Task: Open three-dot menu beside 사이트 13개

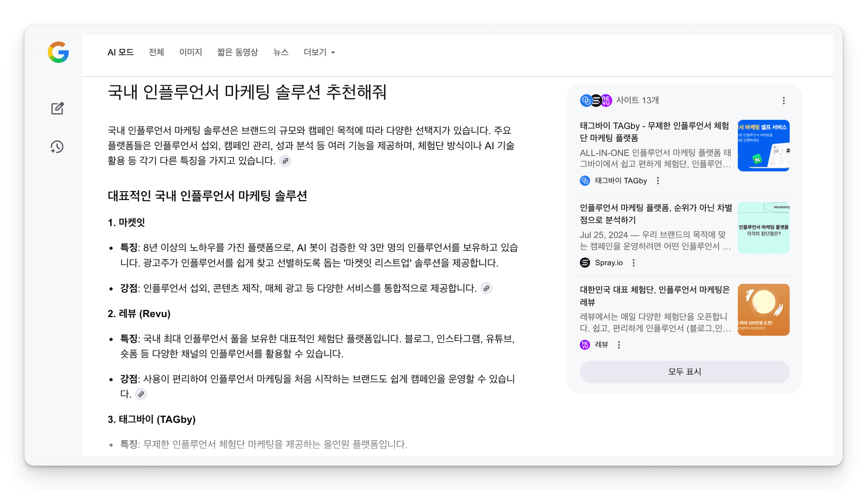Action: (783, 101)
